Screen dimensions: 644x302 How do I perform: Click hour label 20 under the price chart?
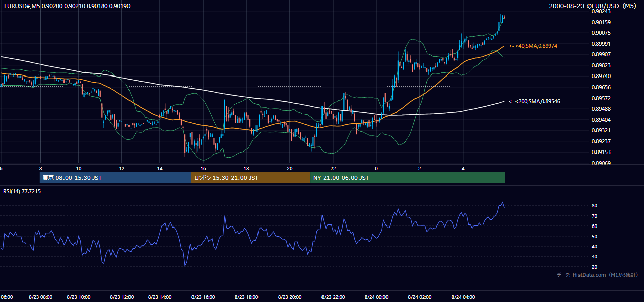click(x=289, y=168)
